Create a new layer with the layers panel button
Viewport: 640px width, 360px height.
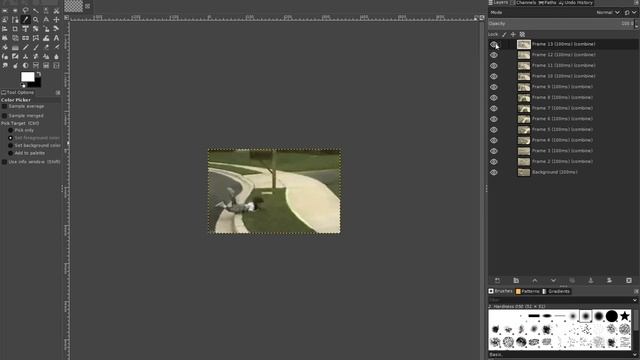coord(497,280)
